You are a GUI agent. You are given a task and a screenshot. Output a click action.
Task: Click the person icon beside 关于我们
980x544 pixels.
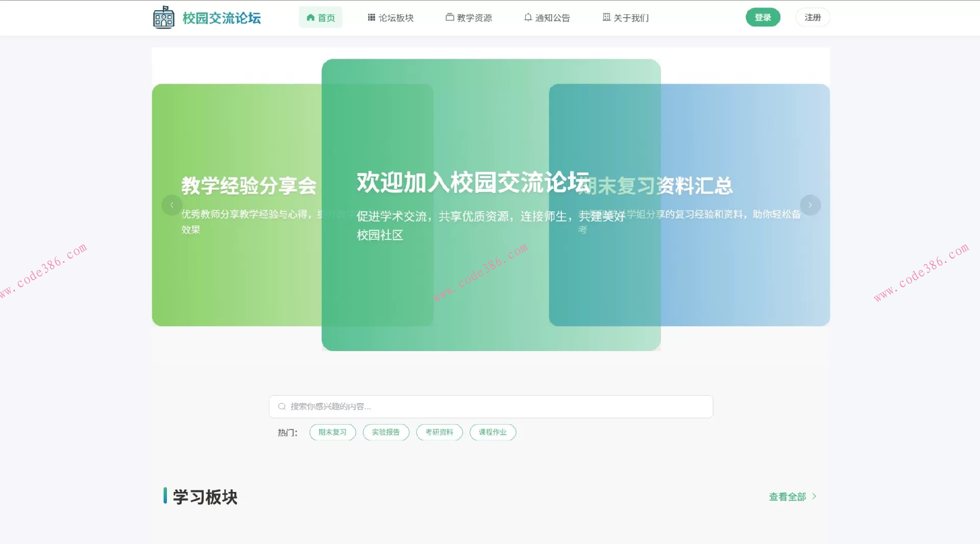coord(605,17)
